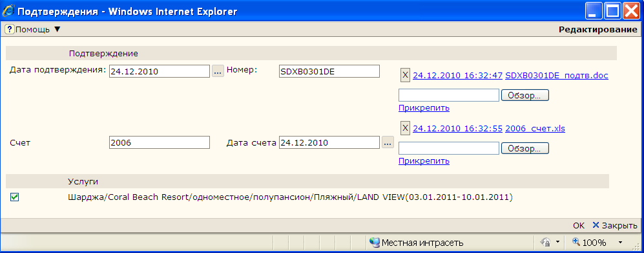Click the first Обзор... browse button
Viewport: 644px width, 253px height.
point(525,95)
